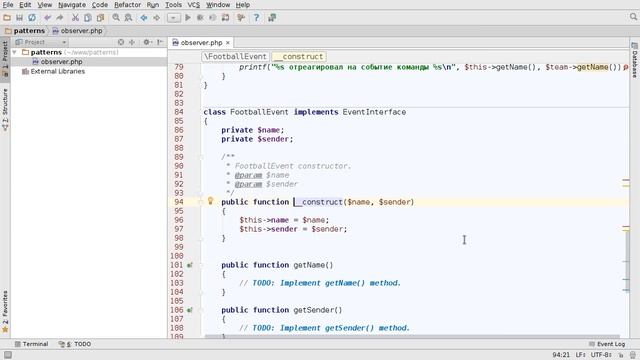Collapse the patterns folder tree arrow
Viewport: 640px width, 360px height.
point(15,52)
